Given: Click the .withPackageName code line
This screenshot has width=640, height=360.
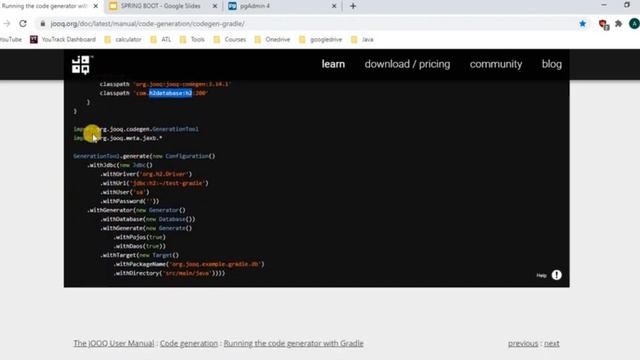Looking at the screenshot, I should point(189,264).
